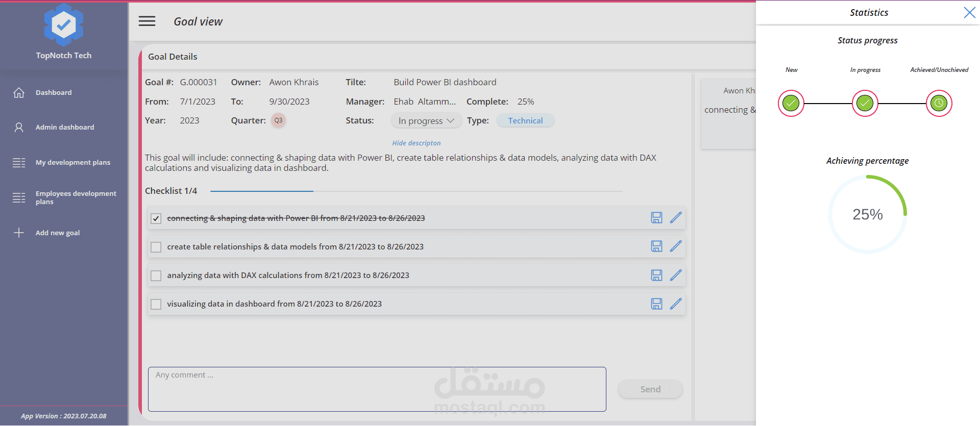The image size is (980, 426).
Task: Go to Dashboard in sidebar
Action: coord(54,92)
